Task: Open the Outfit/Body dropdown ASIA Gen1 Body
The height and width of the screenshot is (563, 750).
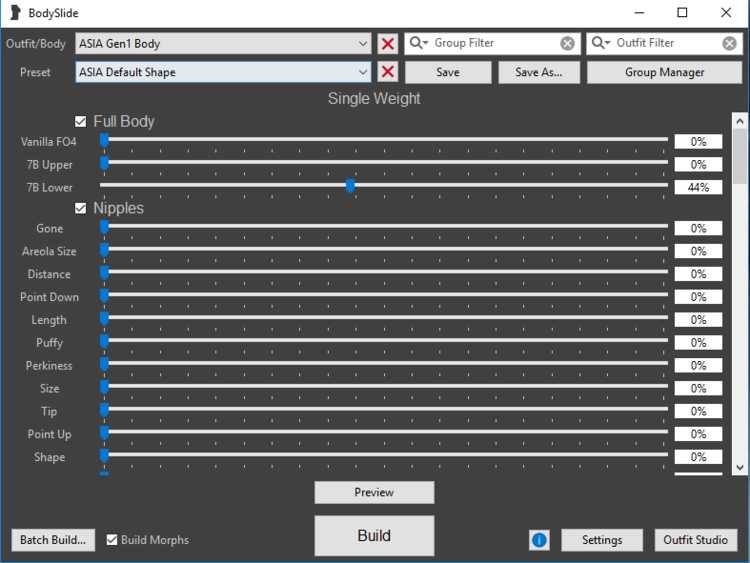Action: coord(223,44)
